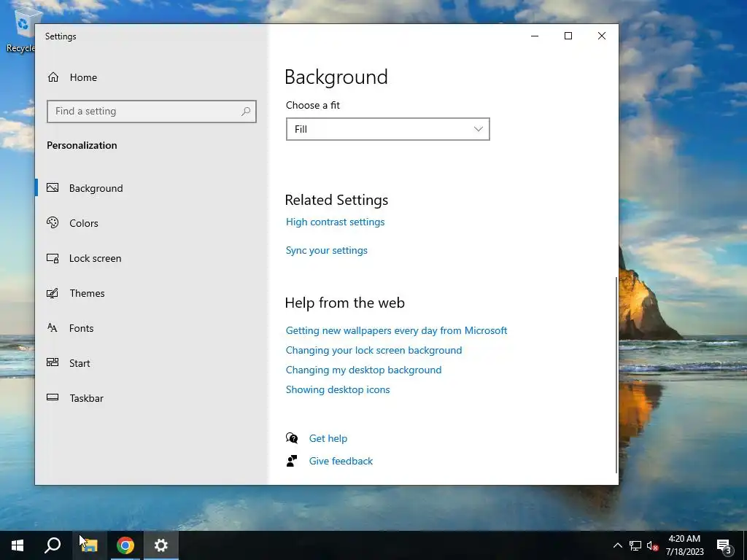The height and width of the screenshot is (560, 747).
Task: Close the Settings window
Action: point(602,36)
